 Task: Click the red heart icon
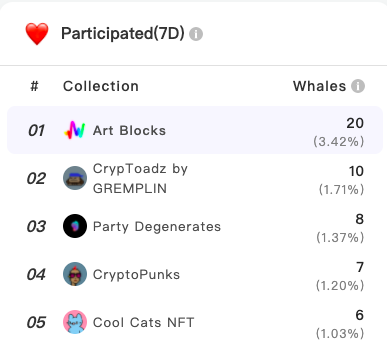coord(37,34)
